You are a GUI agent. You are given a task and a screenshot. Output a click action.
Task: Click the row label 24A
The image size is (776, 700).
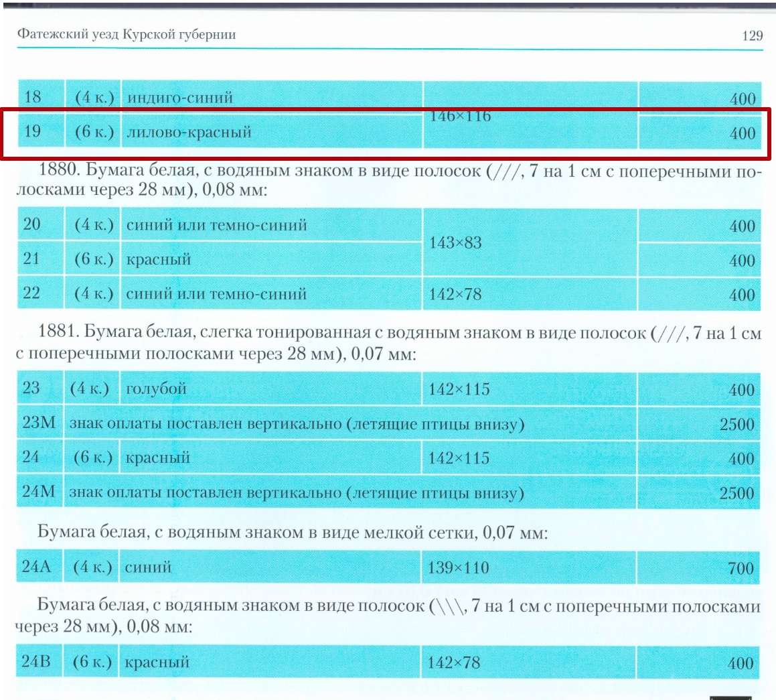click(37, 567)
